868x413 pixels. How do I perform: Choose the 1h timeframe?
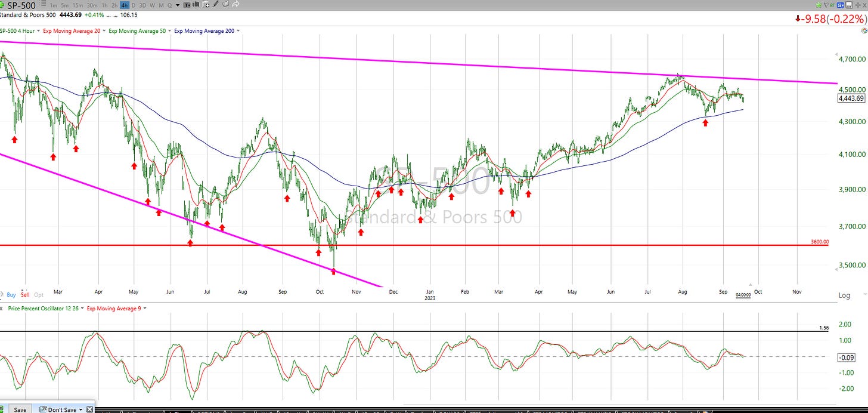point(104,5)
